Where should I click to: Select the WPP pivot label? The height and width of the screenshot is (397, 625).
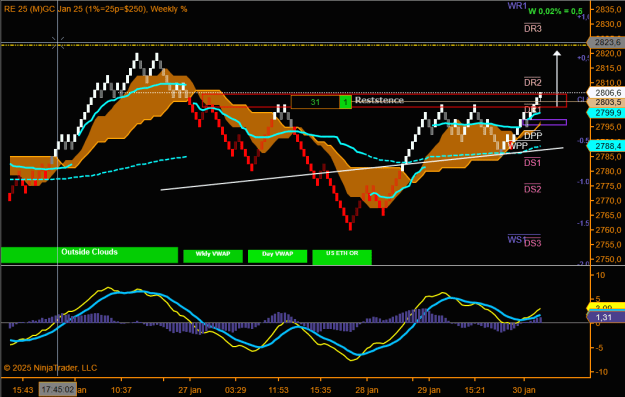(518, 145)
